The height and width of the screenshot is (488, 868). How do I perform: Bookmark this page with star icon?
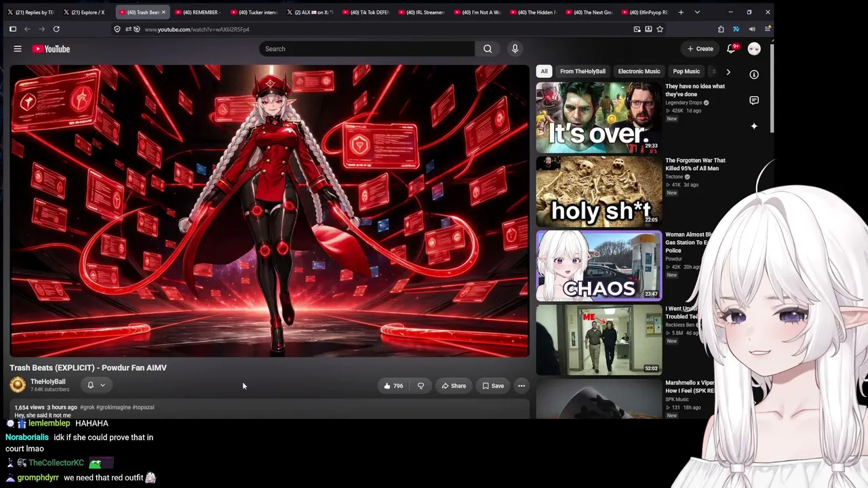(660, 29)
